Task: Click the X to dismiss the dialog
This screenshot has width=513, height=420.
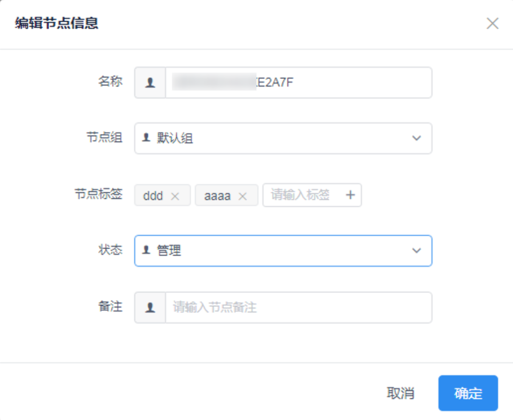Action: click(492, 23)
